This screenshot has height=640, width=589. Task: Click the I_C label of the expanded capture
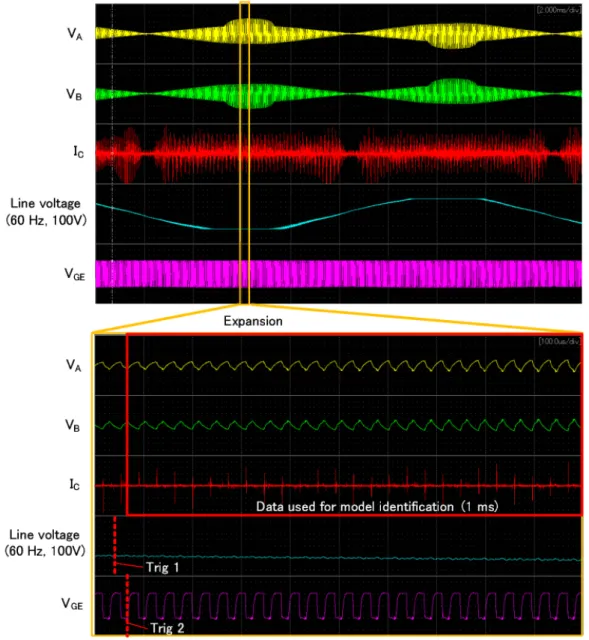75,484
